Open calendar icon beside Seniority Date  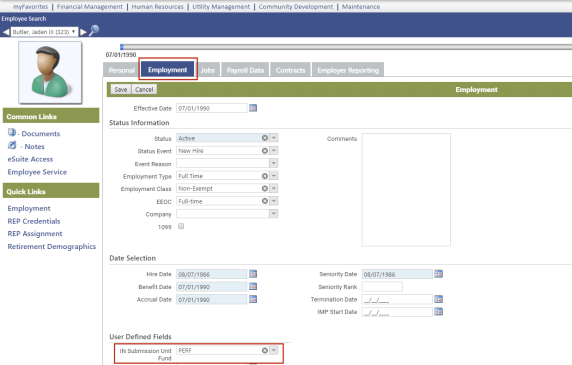point(438,274)
